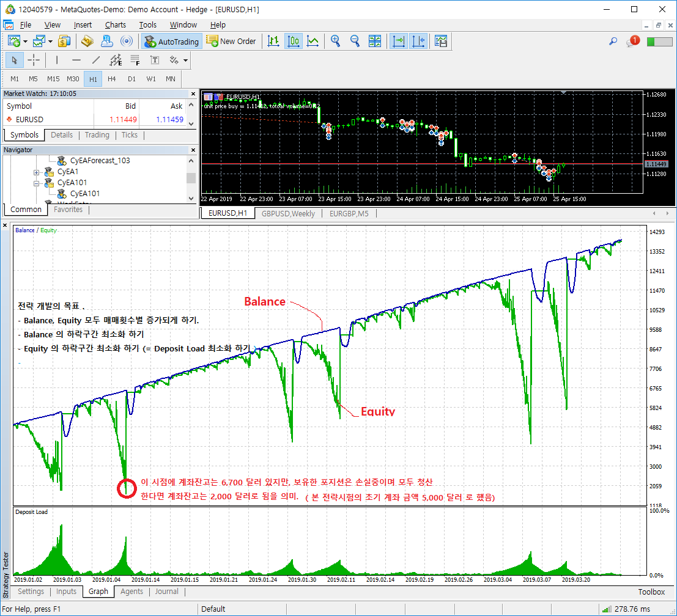Tile windows with the grid icon
This screenshot has height=616, width=677.
(x=375, y=42)
